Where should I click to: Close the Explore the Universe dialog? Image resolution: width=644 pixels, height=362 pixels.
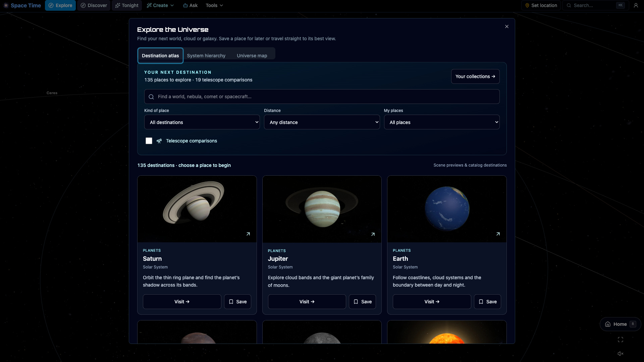pyautogui.click(x=507, y=26)
